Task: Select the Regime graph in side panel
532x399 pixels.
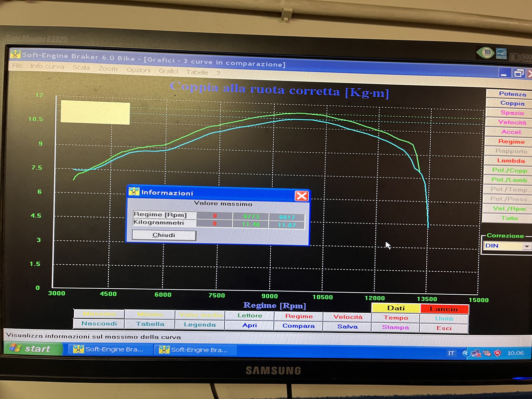Action: (x=511, y=142)
